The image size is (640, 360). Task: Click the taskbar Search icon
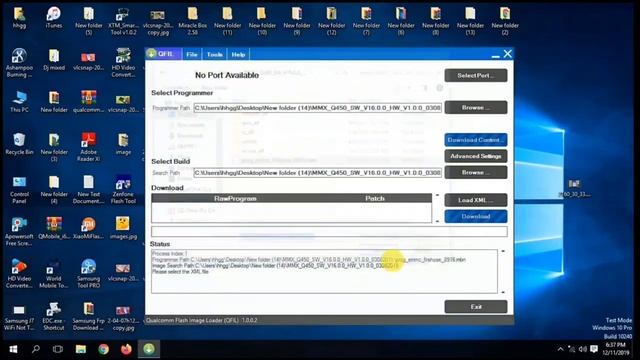[36, 349]
